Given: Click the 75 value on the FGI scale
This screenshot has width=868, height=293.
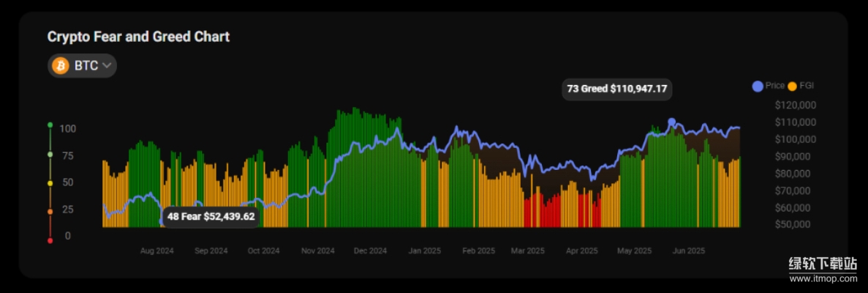Looking at the screenshot, I should click(x=68, y=155).
